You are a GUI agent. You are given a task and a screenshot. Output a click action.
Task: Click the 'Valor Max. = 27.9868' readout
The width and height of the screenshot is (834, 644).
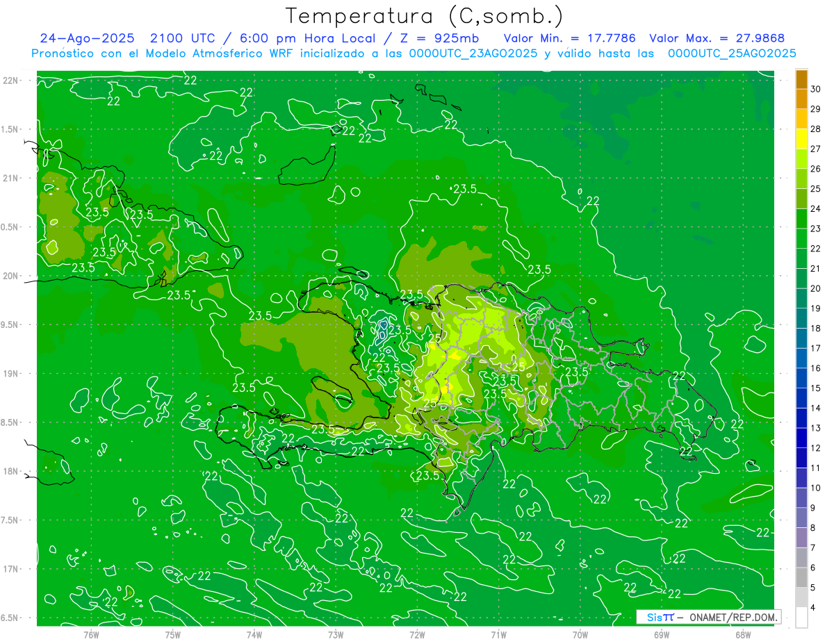point(717,38)
